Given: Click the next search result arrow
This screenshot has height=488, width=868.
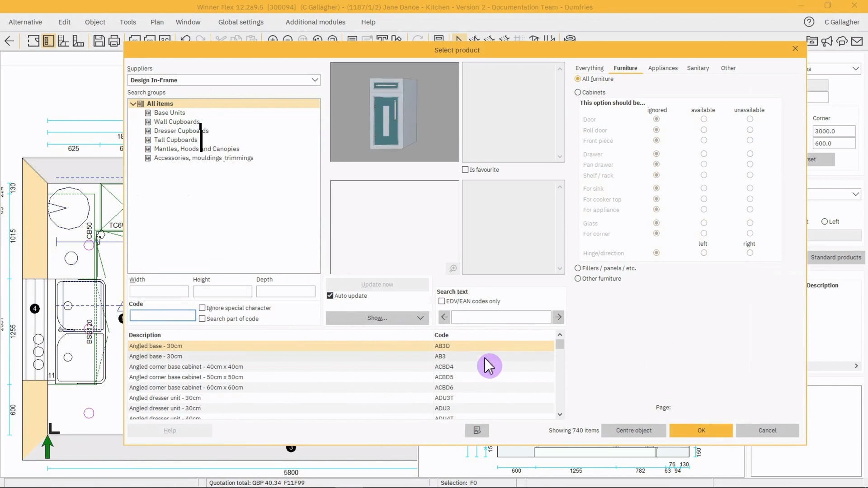Looking at the screenshot, I should coord(558,317).
